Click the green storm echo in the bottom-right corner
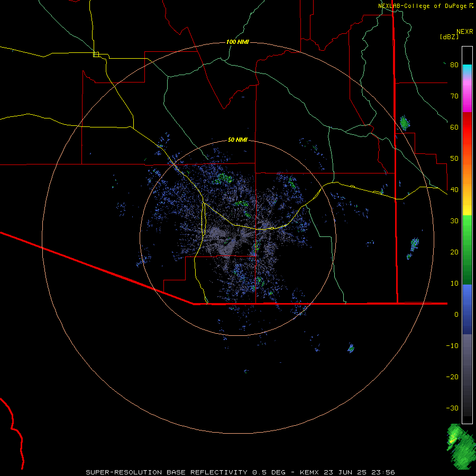476x476 pixels. 461,446
